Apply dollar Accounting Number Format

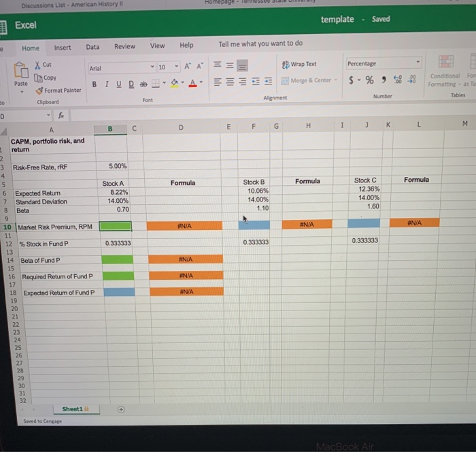[x=352, y=80]
